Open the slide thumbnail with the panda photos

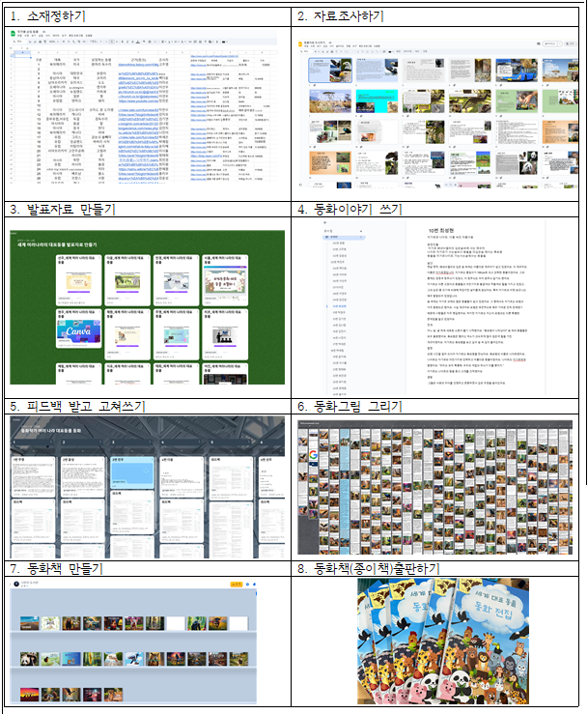coord(517,163)
